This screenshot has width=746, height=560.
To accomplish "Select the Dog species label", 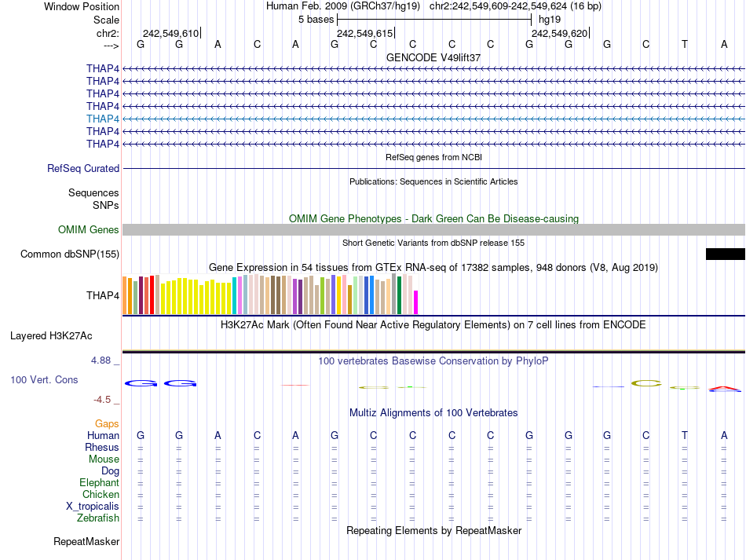I will coord(111,471).
